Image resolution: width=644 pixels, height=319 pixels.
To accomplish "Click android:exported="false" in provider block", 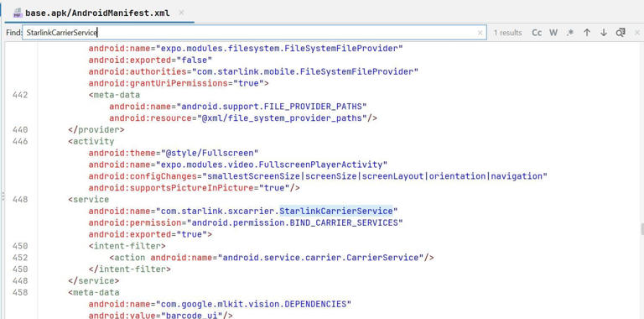I will point(150,60).
